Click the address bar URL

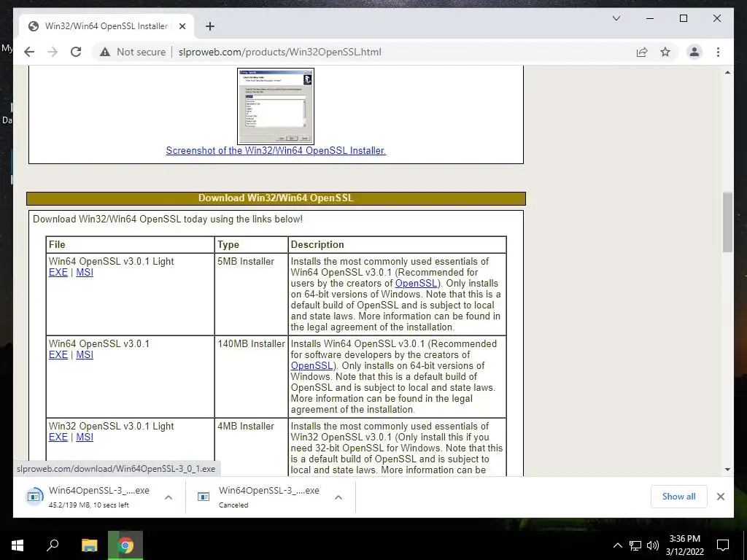tap(279, 52)
